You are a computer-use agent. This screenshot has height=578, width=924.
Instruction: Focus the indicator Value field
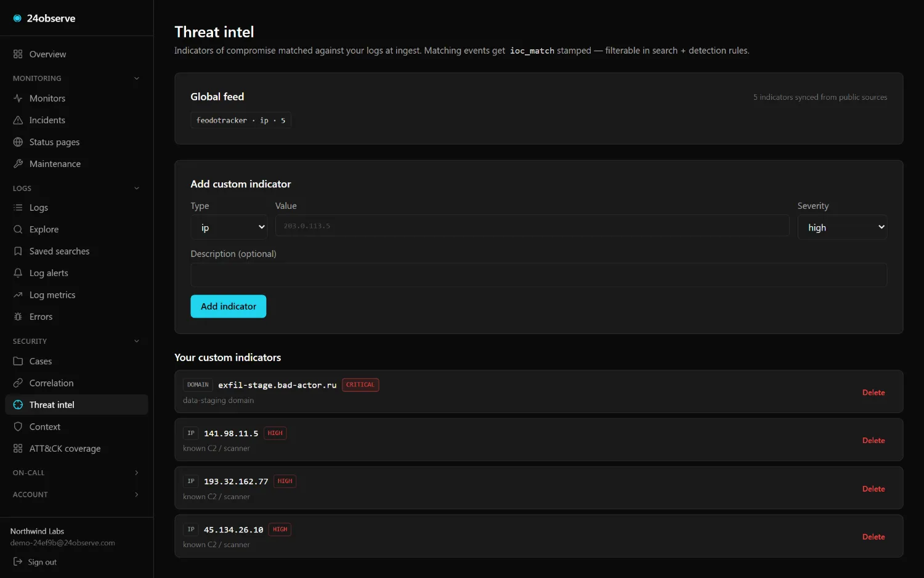click(532, 226)
